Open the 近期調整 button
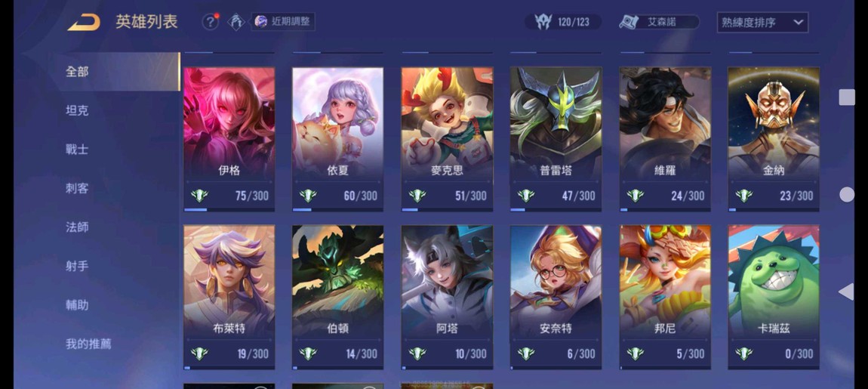 pyautogui.click(x=283, y=22)
